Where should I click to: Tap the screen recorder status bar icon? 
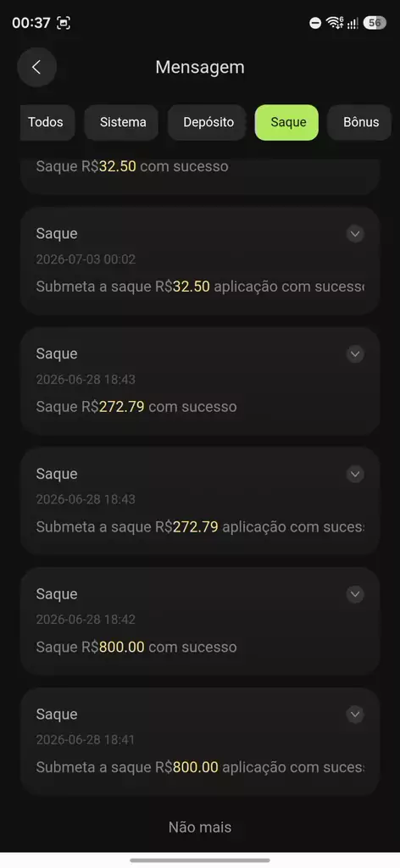click(64, 23)
